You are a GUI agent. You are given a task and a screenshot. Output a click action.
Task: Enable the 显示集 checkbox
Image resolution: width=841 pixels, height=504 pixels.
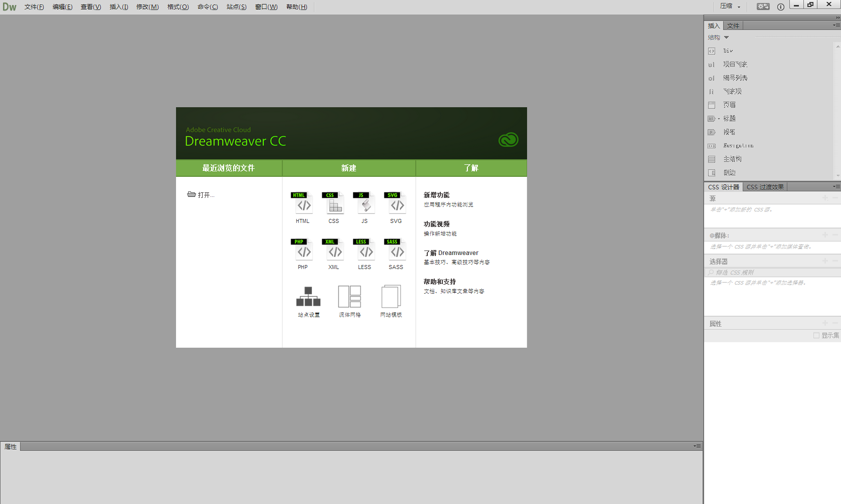point(816,336)
